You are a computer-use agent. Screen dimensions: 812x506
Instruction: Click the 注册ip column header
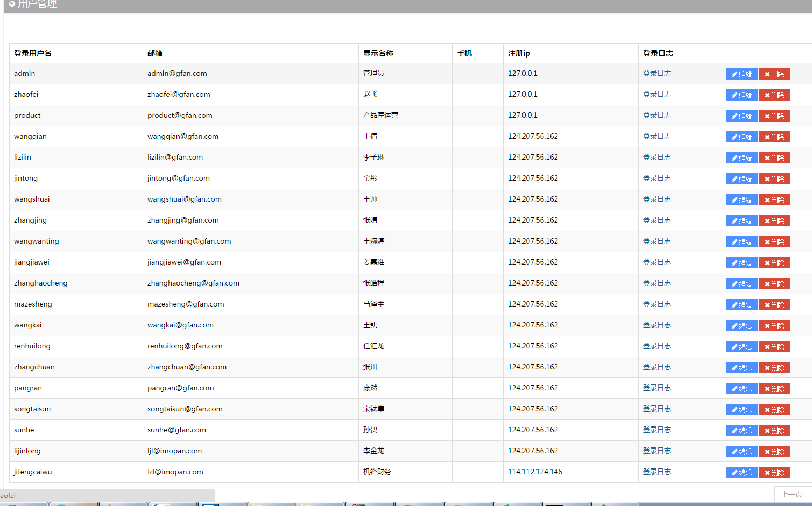pos(519,53)
